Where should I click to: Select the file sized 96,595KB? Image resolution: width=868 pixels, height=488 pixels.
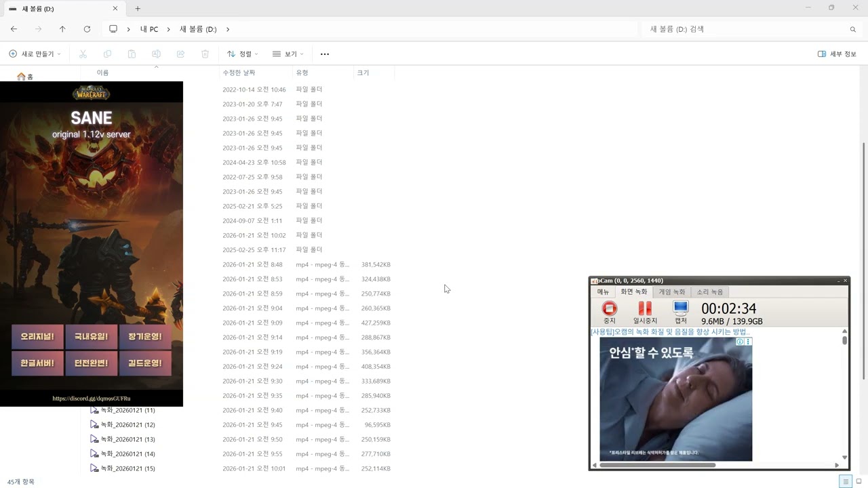click(x=377, y=425)
